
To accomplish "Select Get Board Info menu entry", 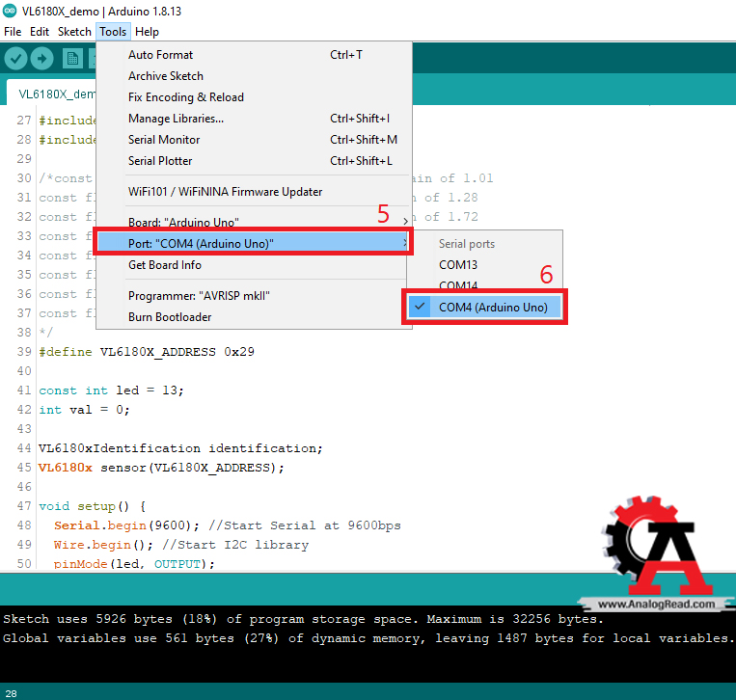I will pyautogui.click(x=254, y=264).
